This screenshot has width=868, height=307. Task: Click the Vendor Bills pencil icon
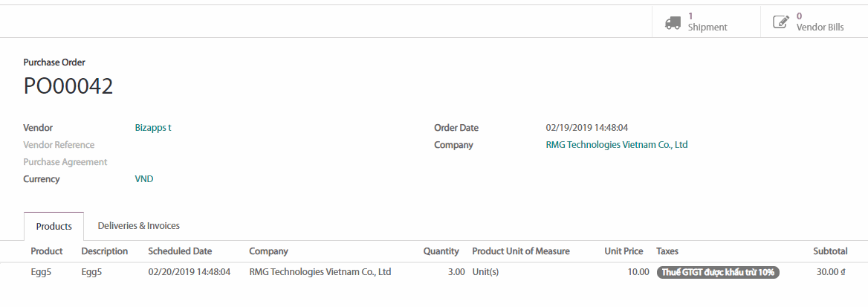(x=780, y=22)
